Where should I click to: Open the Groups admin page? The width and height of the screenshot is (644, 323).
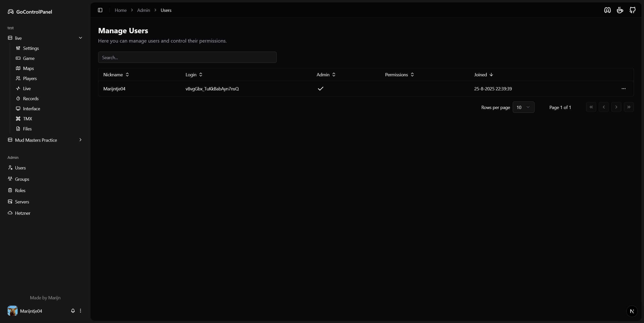pyautogui.click(x=22, y=179)
